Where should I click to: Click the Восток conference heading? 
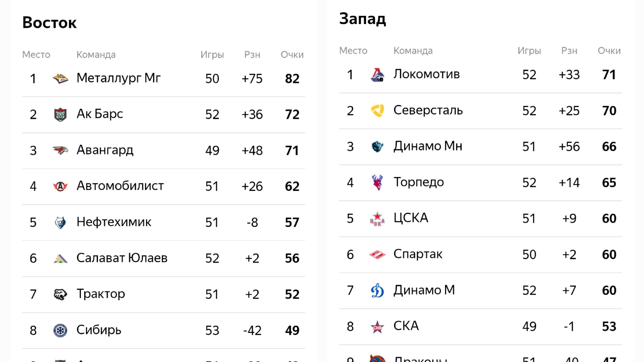click(x=49, y=23)
